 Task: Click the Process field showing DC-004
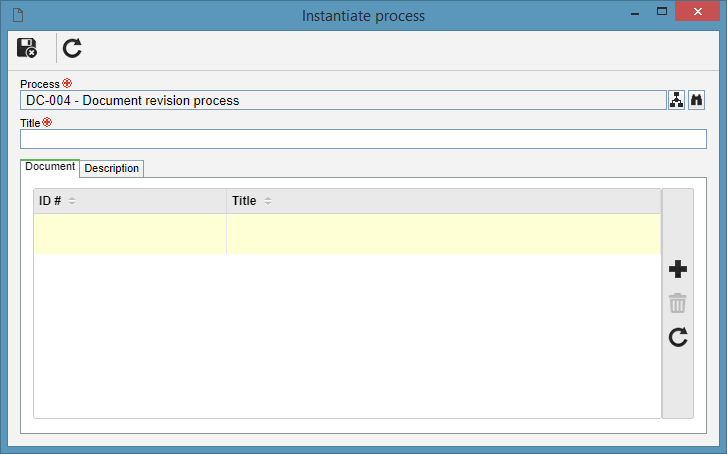click(x=343, y=100)
